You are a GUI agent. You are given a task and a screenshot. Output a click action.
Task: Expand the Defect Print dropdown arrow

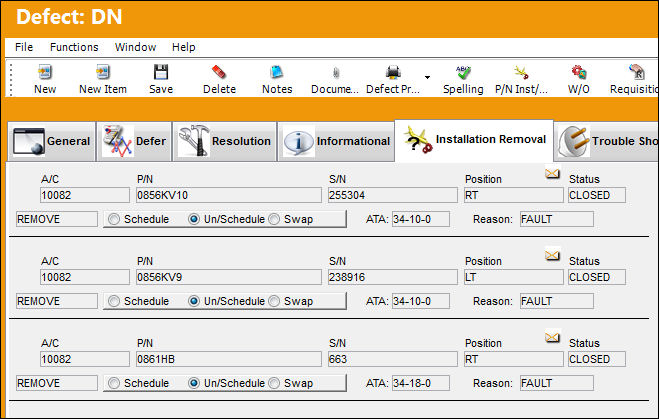pos(427,77)
